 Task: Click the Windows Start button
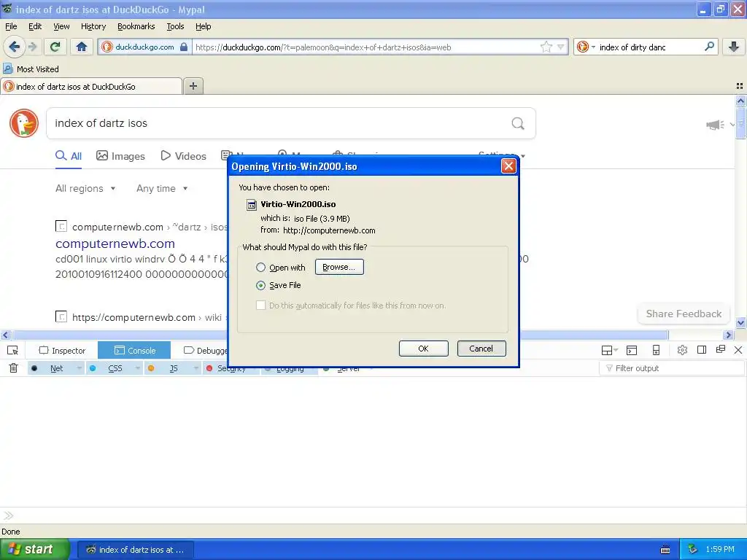(x=34, y=549)
